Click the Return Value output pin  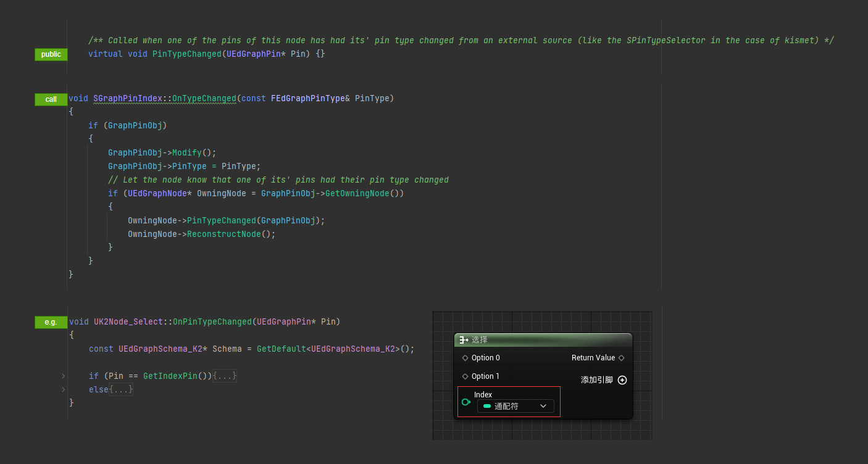pos(621,358)
